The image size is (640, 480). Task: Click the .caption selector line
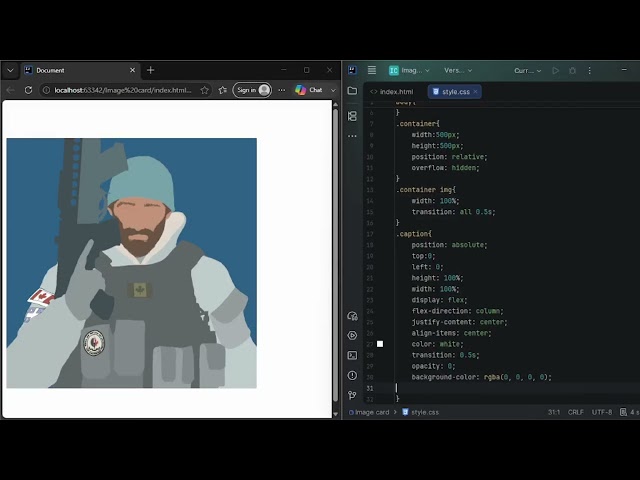pos(413,234)
